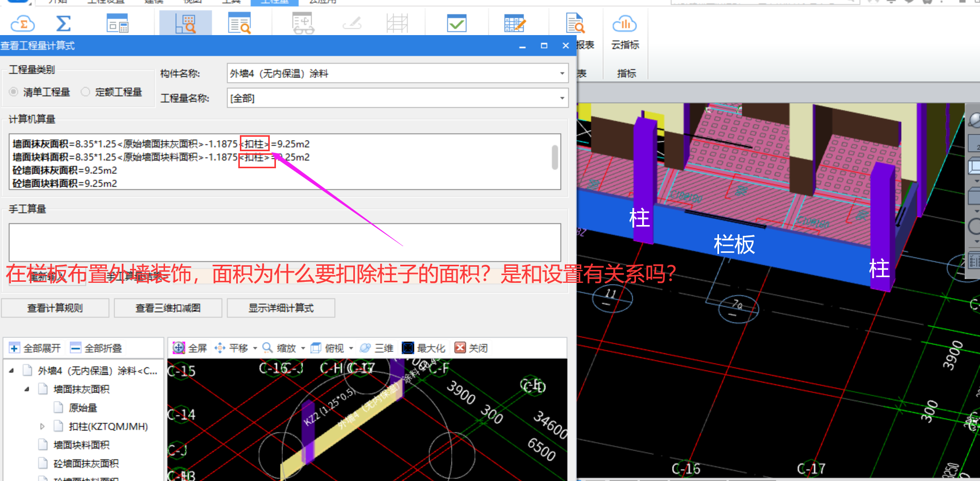Click the 砼墙面块料面积=9.25m2 formula line
The width and height of the screenshot is (980, 481).
(x=65, y=184)
